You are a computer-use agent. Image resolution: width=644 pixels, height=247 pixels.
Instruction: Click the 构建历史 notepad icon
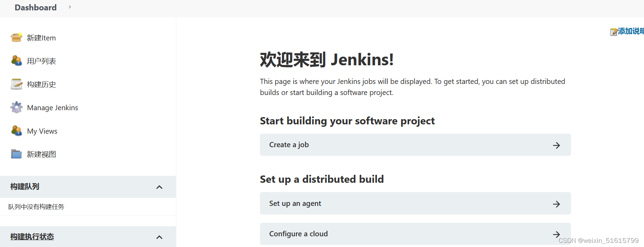click(16, 84)
